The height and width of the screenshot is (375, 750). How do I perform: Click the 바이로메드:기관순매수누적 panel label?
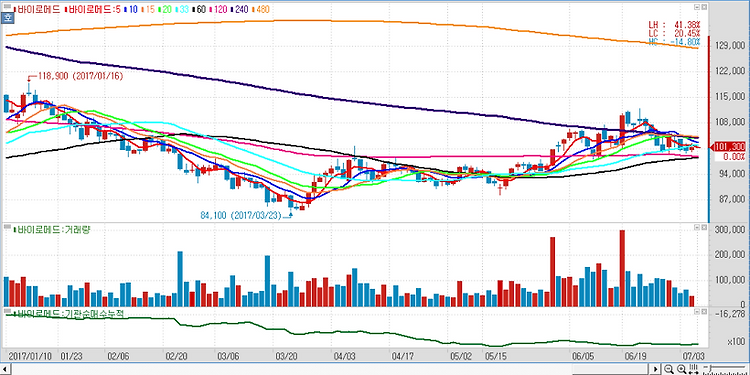70,314
